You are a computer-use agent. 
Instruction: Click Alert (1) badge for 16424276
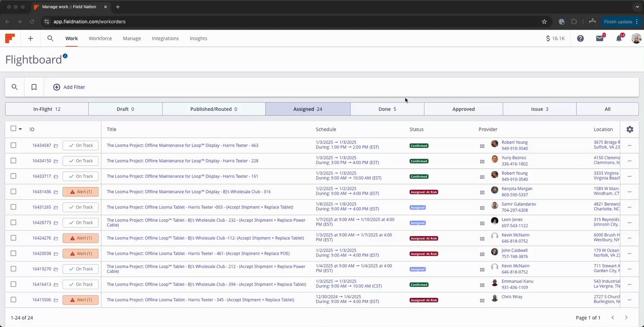click(x=80, y=238)
